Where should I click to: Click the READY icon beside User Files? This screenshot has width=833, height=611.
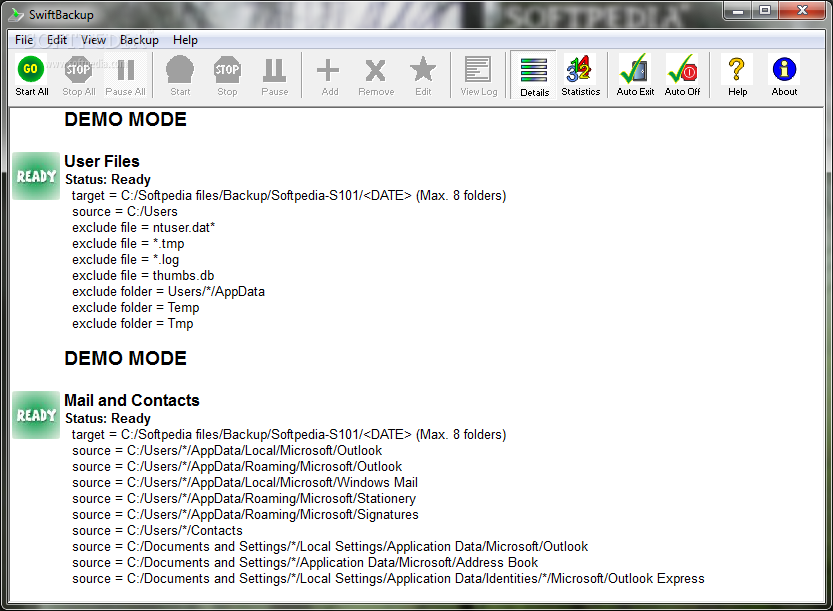point(36,176)
